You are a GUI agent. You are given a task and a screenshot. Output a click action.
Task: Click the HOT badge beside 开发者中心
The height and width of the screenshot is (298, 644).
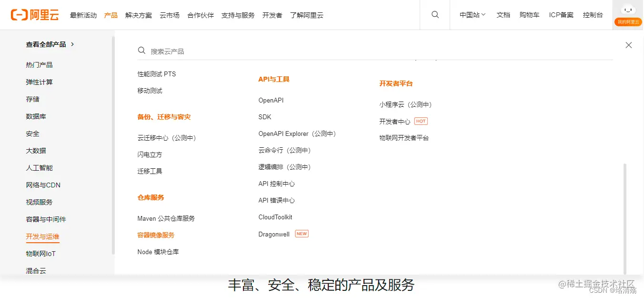click(421, 121)
